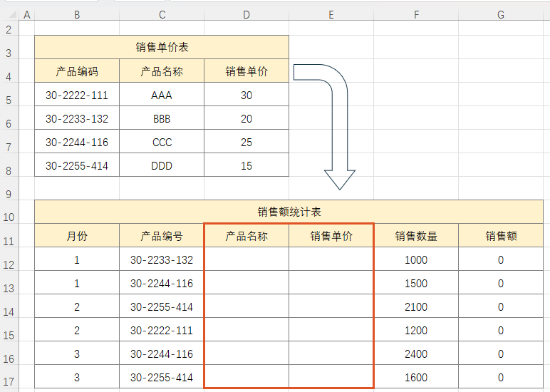Click the sales quantity 1500 cell
Viewport: 550px width, 392px height.
coord(416,283)
